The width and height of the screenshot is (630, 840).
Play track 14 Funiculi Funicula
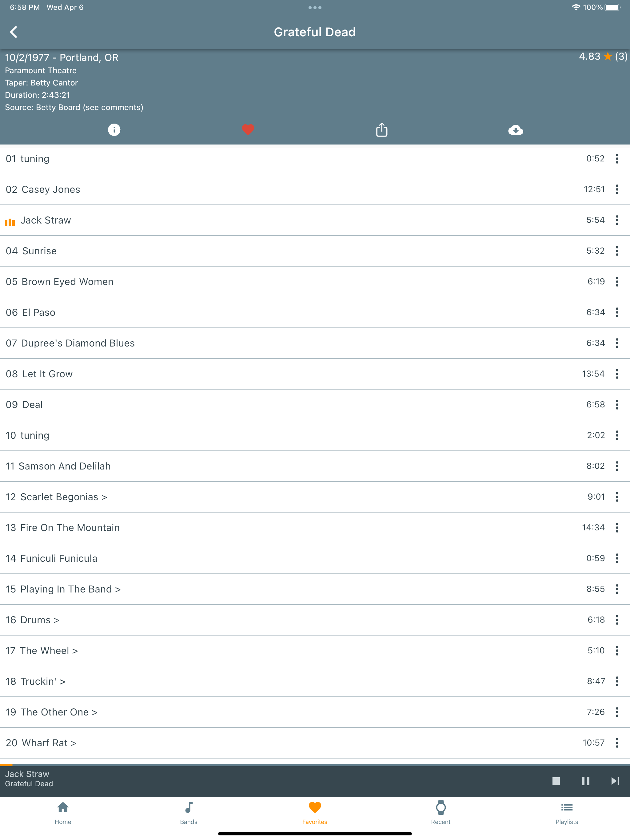315,559
